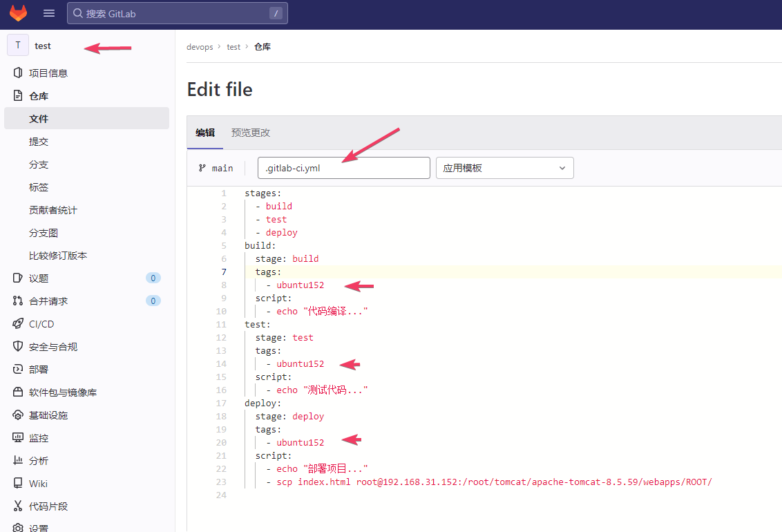Click the 安全与合规 shield icon
The width and height of the screenshot is (782, 532).
[x=18, y=346]
